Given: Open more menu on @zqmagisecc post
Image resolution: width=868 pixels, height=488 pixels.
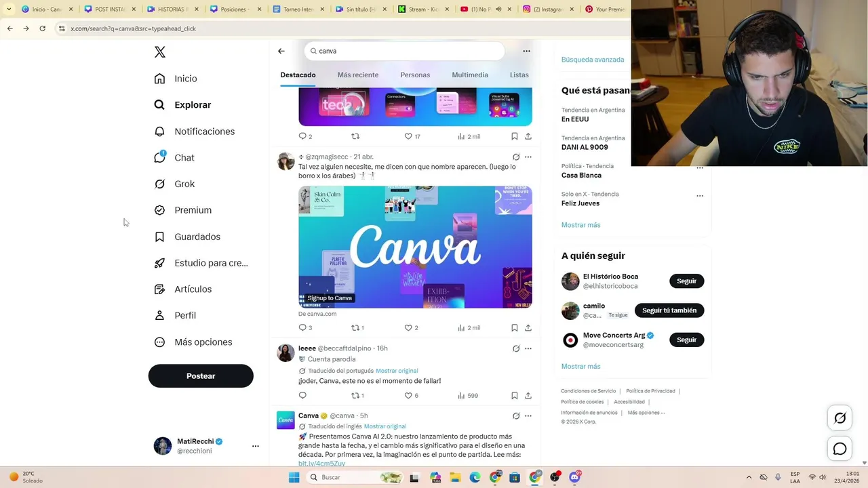Looking at the screenshot, I should tap(528, 157).
